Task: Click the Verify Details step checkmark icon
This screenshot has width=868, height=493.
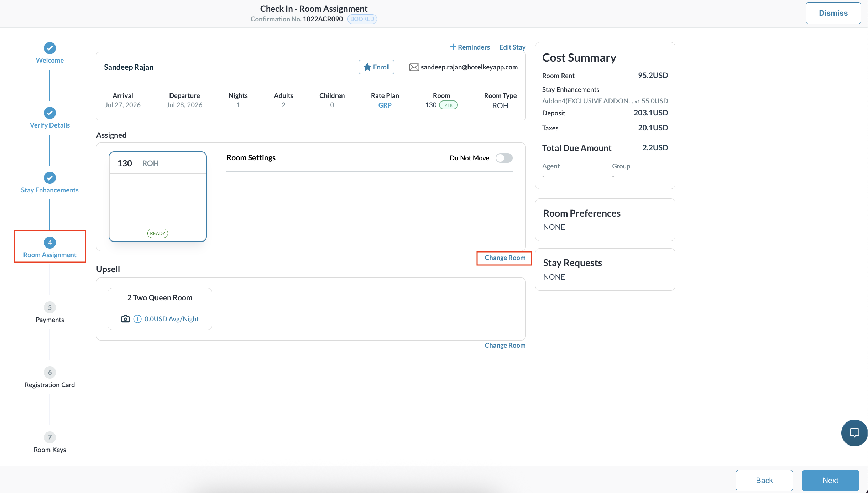Action: (x=50, y=113)
